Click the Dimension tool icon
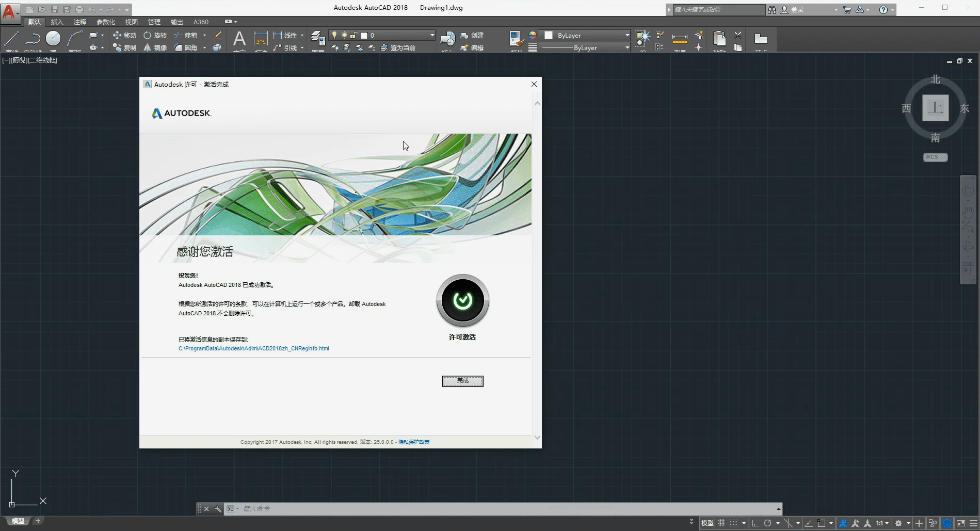The height and width of the screenshot is (531, 980). [x=261, y=39]
